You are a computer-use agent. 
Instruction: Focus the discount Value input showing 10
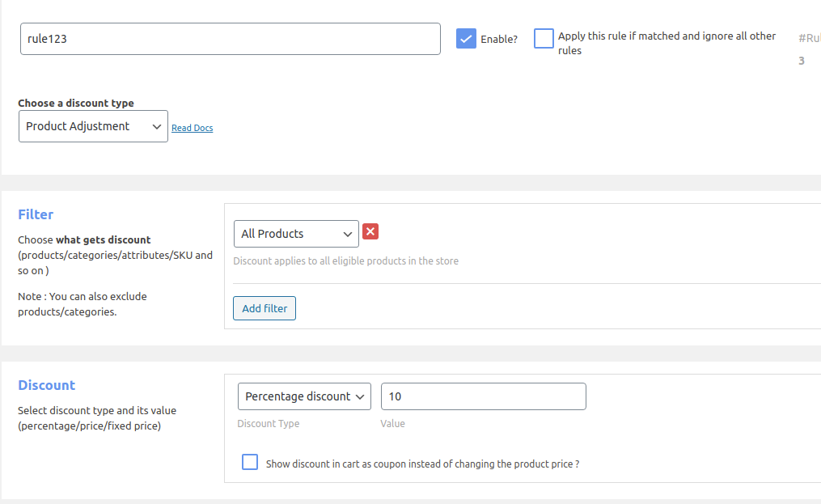coord(483,396)
